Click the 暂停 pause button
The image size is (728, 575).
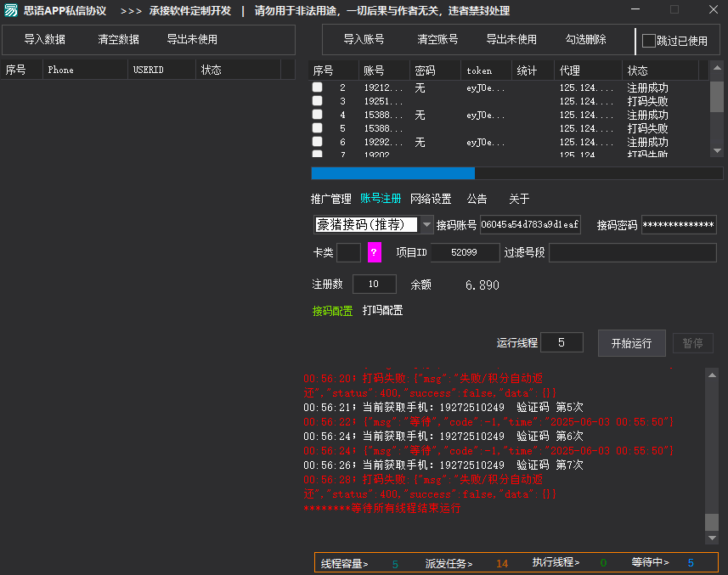692,344
